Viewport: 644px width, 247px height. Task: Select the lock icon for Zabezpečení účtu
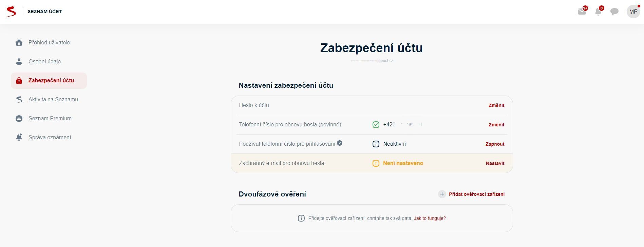[x=19, y=80]
